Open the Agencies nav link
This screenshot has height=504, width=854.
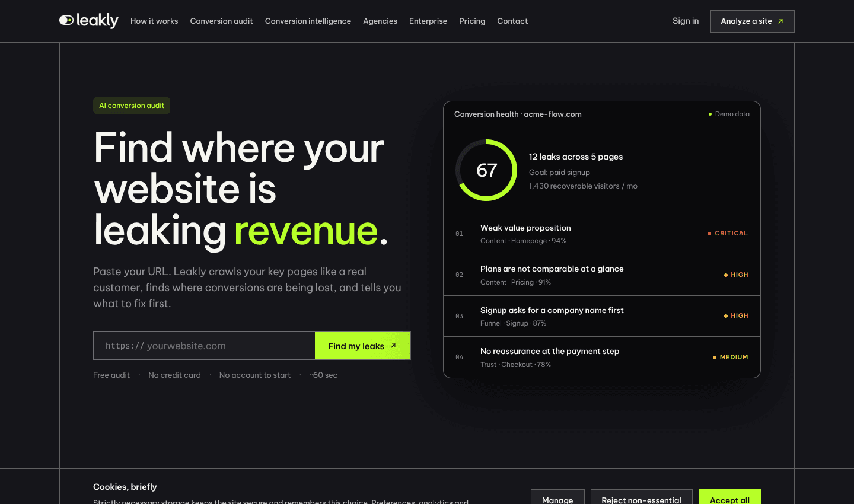tap(380, 21)
